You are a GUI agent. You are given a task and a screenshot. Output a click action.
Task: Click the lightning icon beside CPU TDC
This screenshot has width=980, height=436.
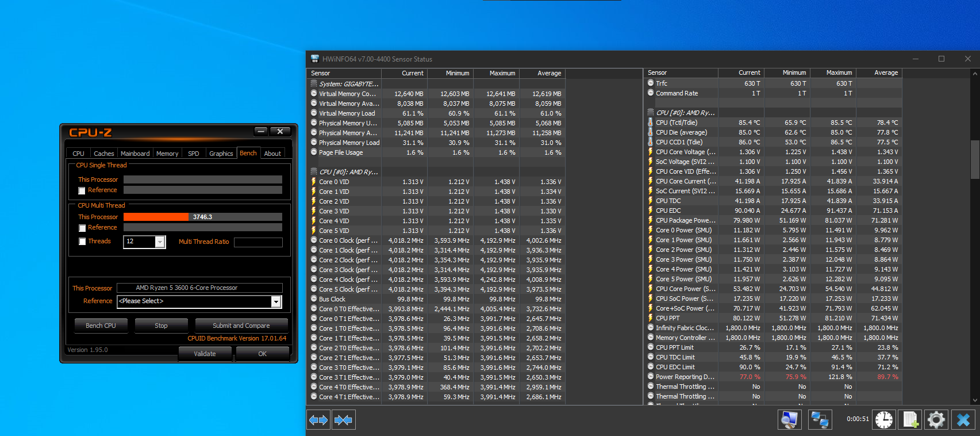[651, 201]
